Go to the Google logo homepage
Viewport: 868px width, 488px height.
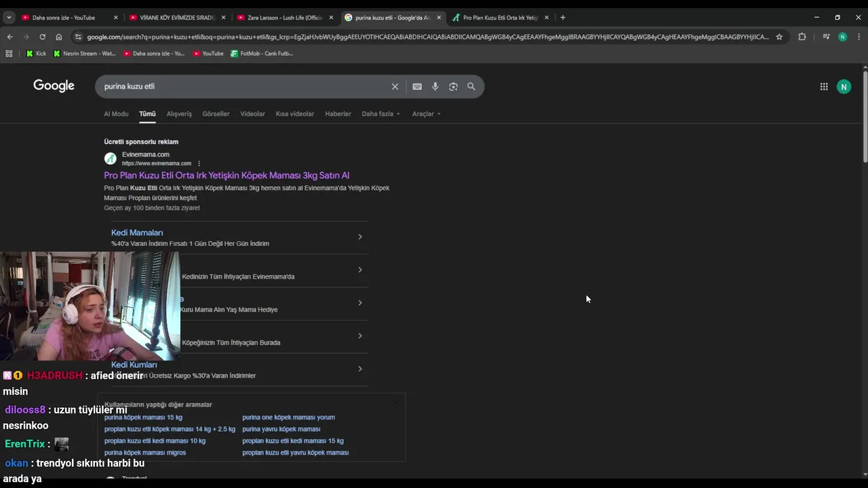point(54,86)
